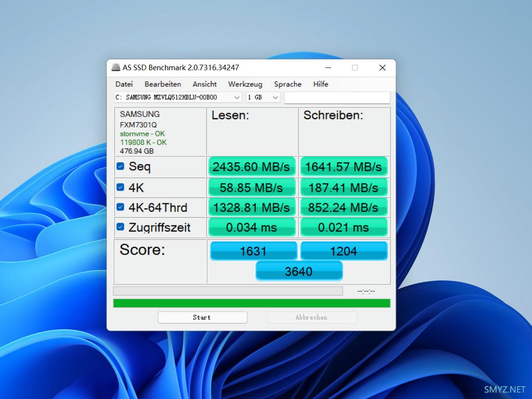This screenshot has width=532, height=399.
Task: Click the AS SSD Benchmark title bar icon
Action: point(116,67)
